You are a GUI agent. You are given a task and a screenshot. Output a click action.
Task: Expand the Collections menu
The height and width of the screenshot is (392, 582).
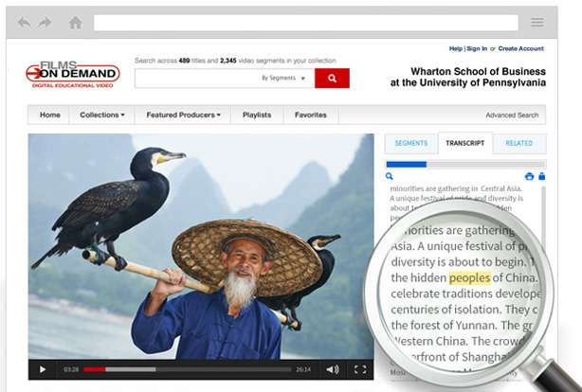coord(102,115)
